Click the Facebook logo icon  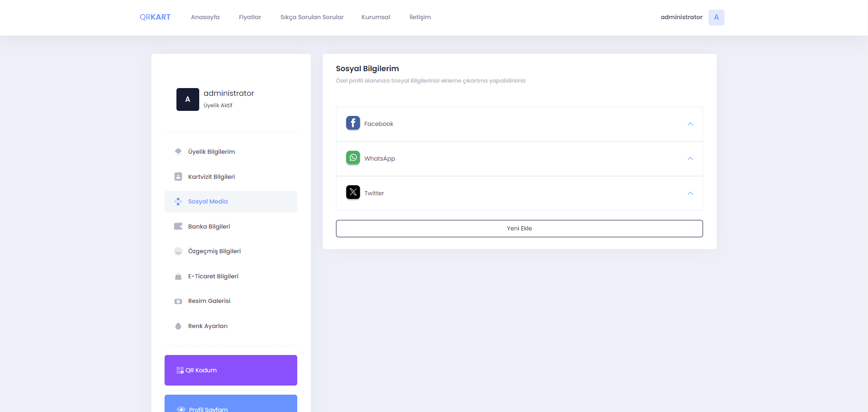(x=353, y=123)
